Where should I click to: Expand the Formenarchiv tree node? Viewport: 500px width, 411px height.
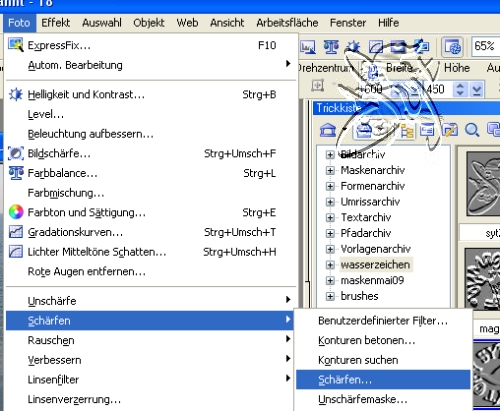(330, 186)
